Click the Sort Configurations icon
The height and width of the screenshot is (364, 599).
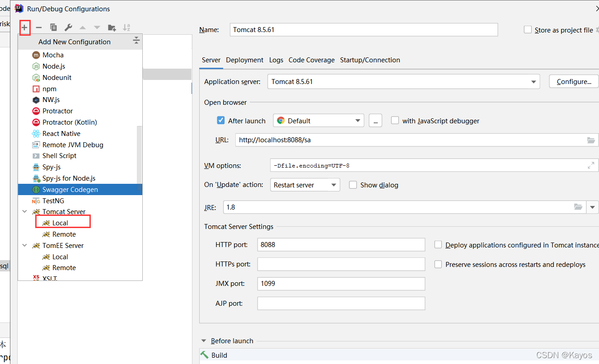pyautogui.click(x=126, y=27)
